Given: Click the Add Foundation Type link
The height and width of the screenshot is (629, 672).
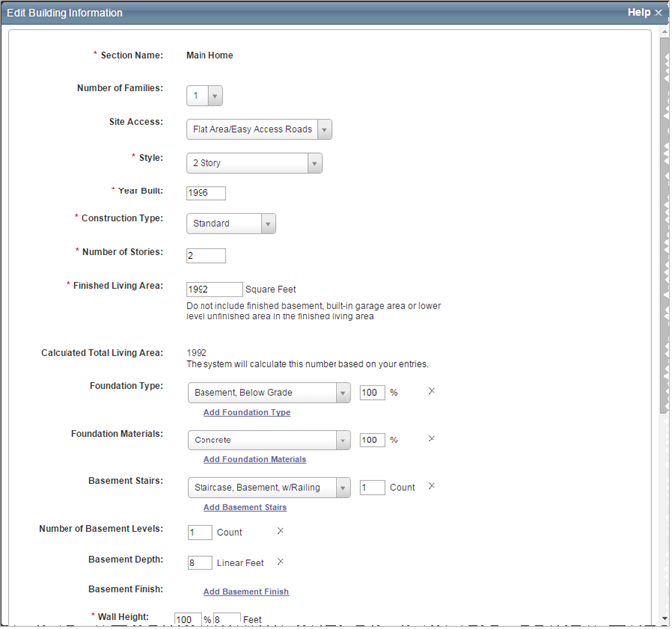Looking at the screenshot, I should tap(247, 412).
